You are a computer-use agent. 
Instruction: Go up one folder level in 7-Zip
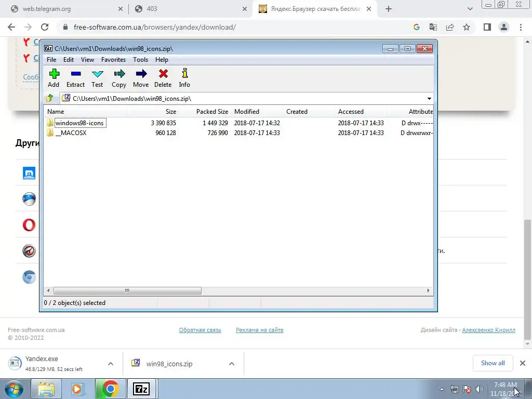(x=50, y=98)
